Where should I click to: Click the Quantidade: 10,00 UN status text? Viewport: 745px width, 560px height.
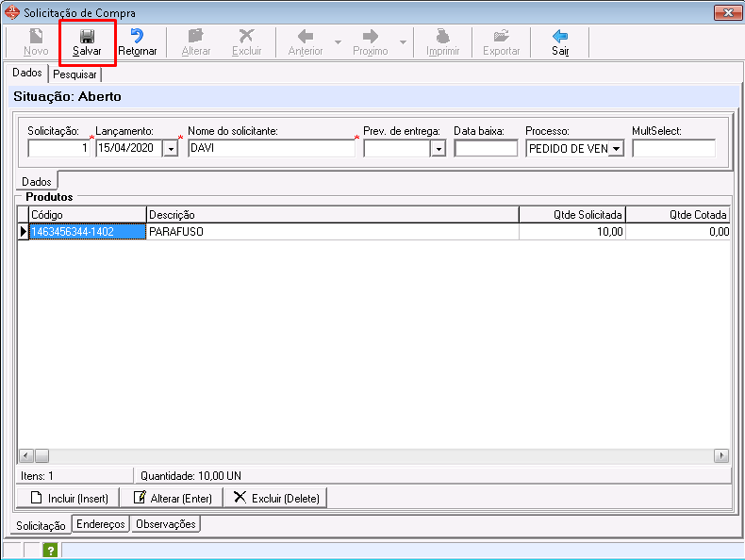click(x=191, y=476)
